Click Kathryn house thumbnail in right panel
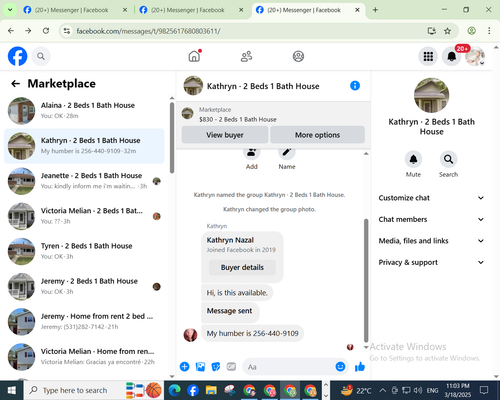The image size is (500, 400). [x=431, y=95]
